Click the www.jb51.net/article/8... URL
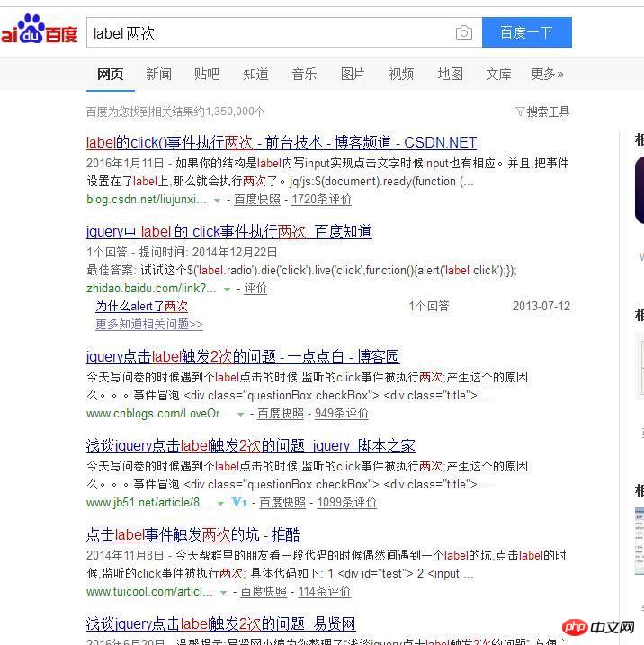This screenshot has height=645, width=644. click(x=148, y=502)
